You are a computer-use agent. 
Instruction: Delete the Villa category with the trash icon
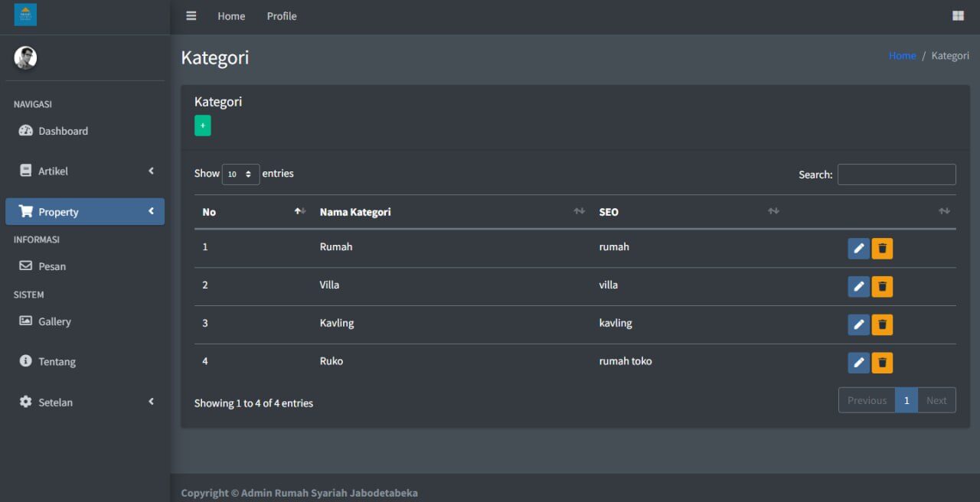tap(882, 287)
